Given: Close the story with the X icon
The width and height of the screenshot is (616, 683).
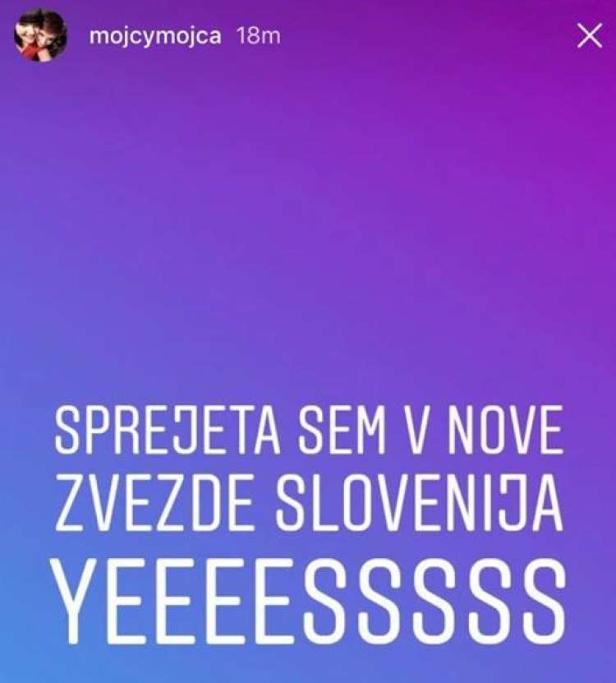Looking at the screenshot, I should [x=590, y=35].
